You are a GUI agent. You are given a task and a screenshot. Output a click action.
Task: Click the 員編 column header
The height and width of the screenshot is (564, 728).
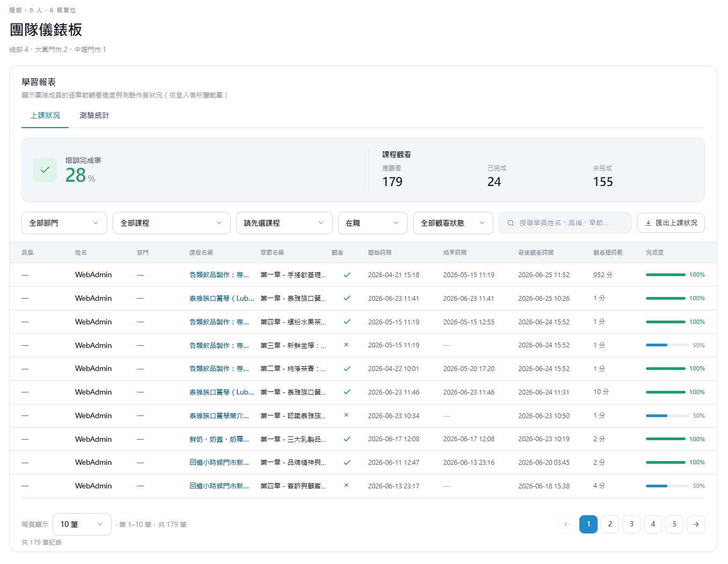point(27,253)
